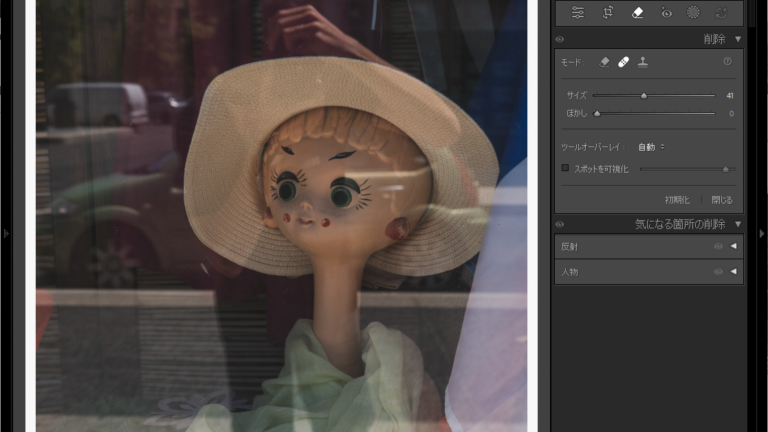Click the 人物 row label
The width and height of the screenshot is (768, 432).
pyautogui.click(x=570, y=272)
